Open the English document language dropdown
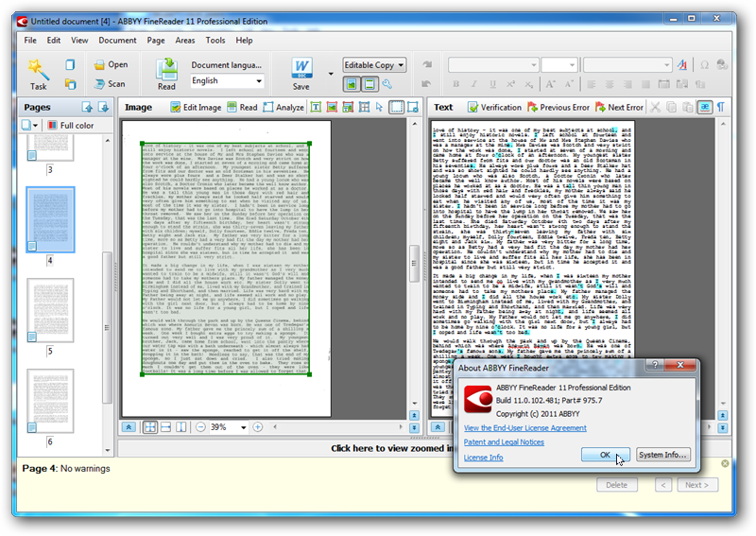Image resolution: width=756 pixels, height=536 pixels. coord(259,81)
